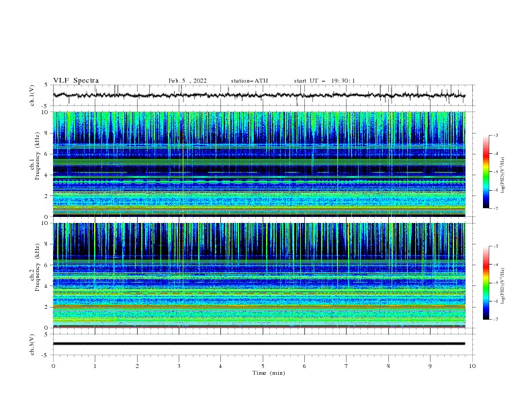This screenshot has width=532, height=411.
Task: Click the ch.2 PSD color scale bar
Action: [x=486, y=283]
